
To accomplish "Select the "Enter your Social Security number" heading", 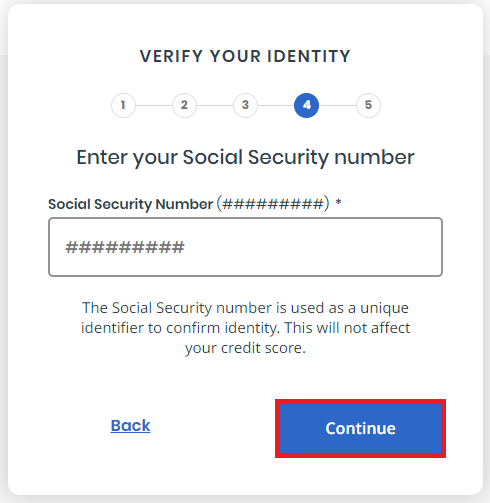I will pyautogui.click(x=245, y=158).
